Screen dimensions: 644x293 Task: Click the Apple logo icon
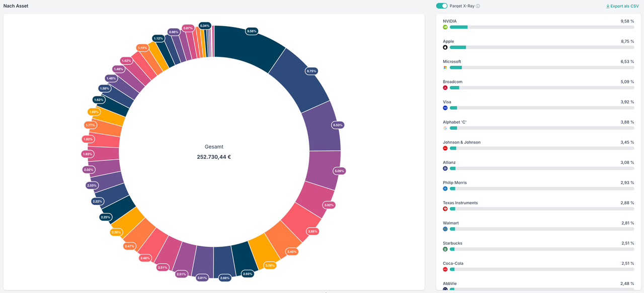[445, 47]
